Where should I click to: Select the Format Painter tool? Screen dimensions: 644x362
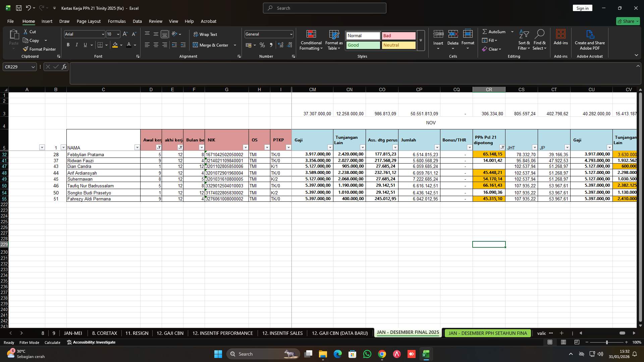[39, 49]
